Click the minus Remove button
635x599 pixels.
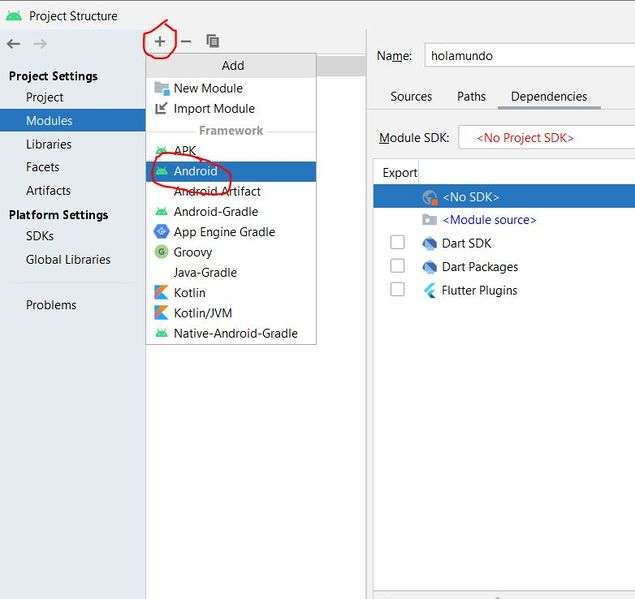[x=186, y=41]
